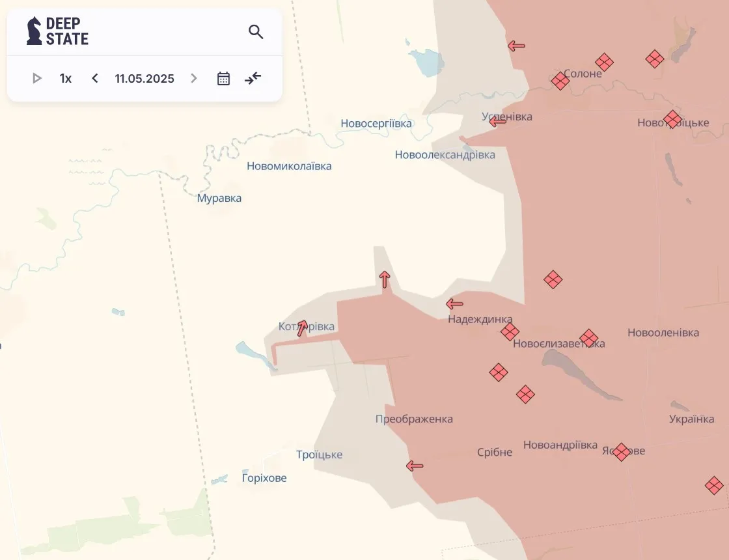Step forward to the next date
The width and height of the screenshot is (729, 560).
(x=193, y=78)
